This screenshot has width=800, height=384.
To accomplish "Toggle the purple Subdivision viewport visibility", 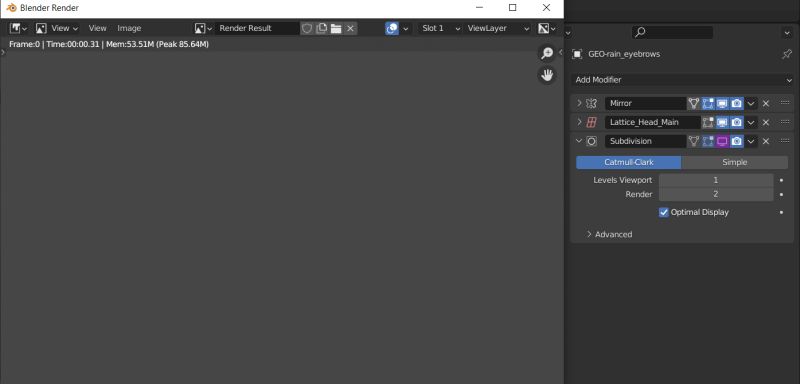I will pyautogui.click(x=722, y=141).
